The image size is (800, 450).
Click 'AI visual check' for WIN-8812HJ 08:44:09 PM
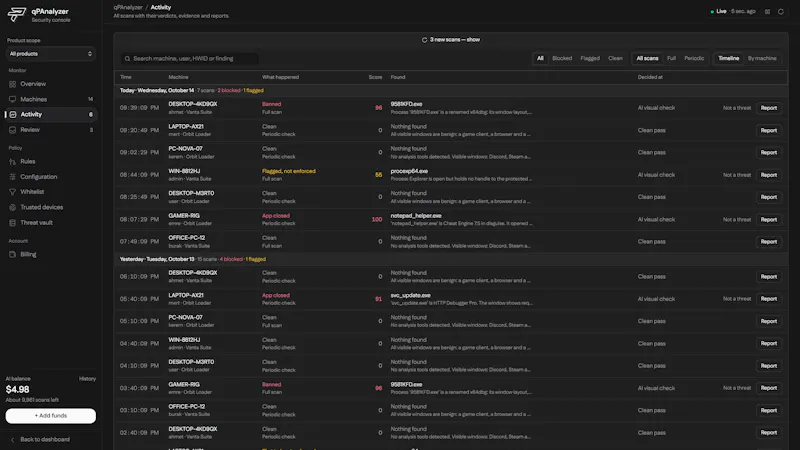656,174
